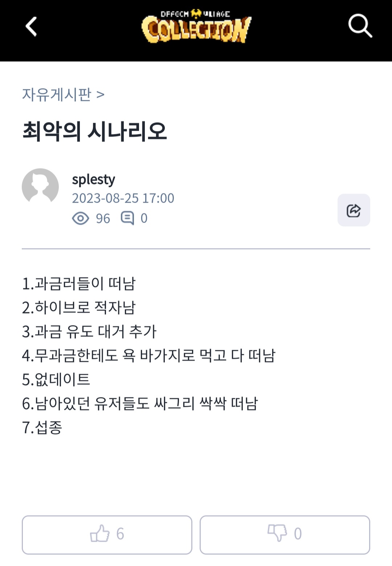Click the gray profile avatar
This screenshot has width=392, height=566.
40,186
